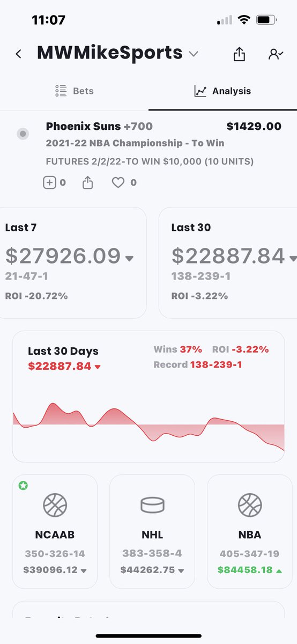Tap the green star badge on NCAAB

coord(23,486)
